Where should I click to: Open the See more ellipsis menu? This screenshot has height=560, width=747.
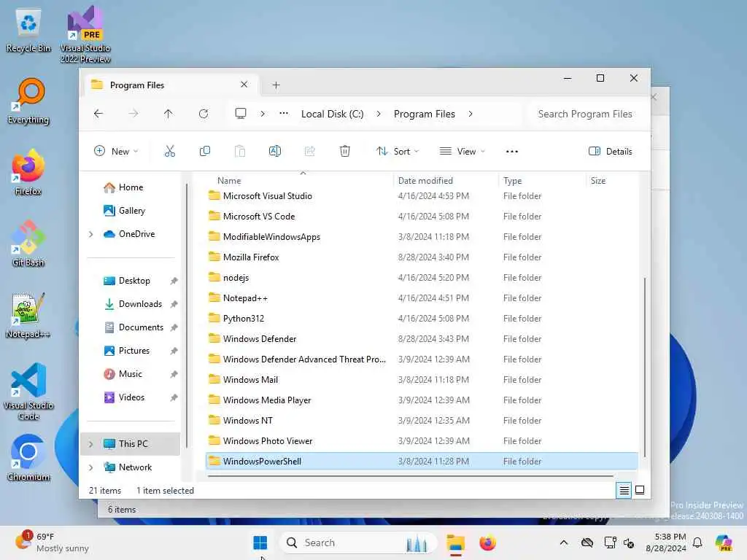click(x=512, y=152)
